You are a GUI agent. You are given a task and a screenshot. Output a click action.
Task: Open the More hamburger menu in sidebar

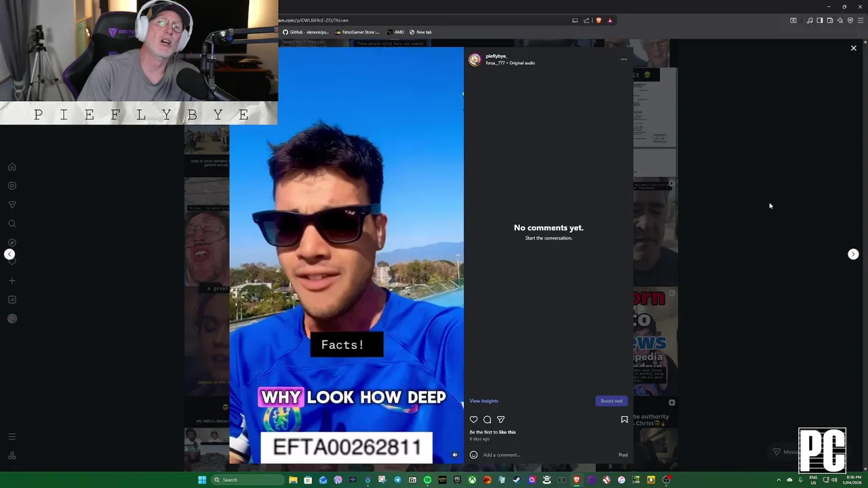(12, 436)
